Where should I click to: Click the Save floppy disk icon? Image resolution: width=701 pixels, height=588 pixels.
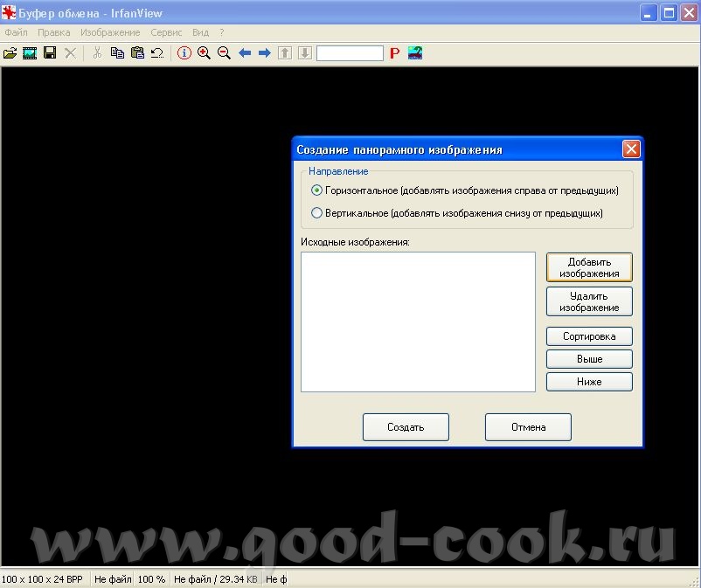pos(50,53)
